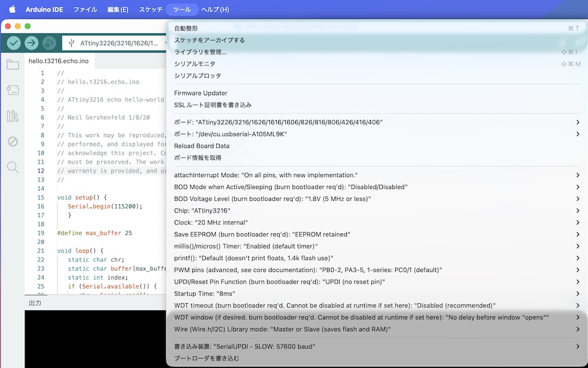Select Firmware Updater menu entry
Image resolution: width=588 pixels, height=368 pixels.
[x=201, y=93]
